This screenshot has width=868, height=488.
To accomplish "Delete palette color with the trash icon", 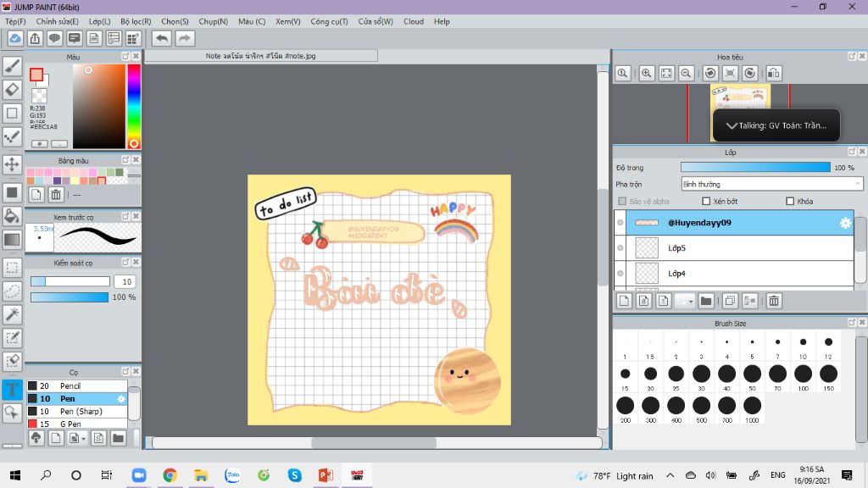I will click(56, 194).
